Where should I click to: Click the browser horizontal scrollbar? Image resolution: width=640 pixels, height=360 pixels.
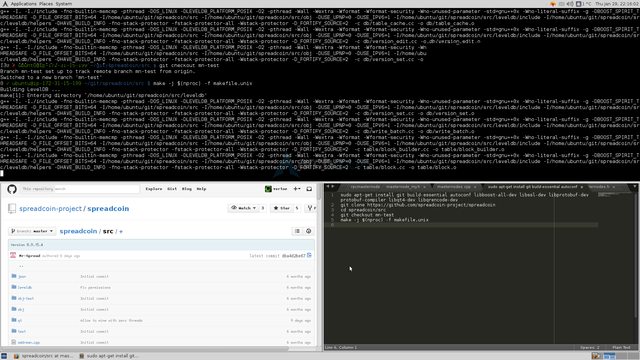tap(144, 349)
